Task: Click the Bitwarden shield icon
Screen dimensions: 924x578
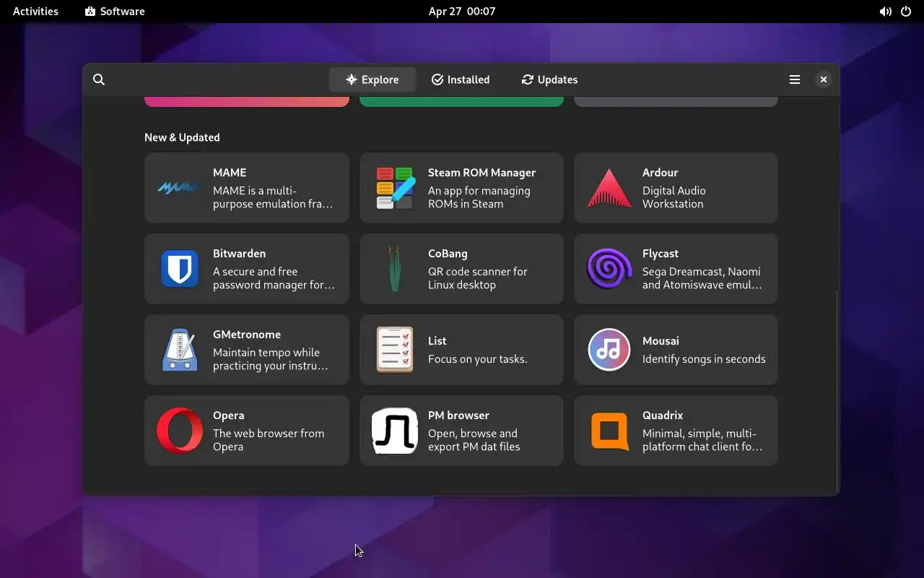Action: pos(179,269)
